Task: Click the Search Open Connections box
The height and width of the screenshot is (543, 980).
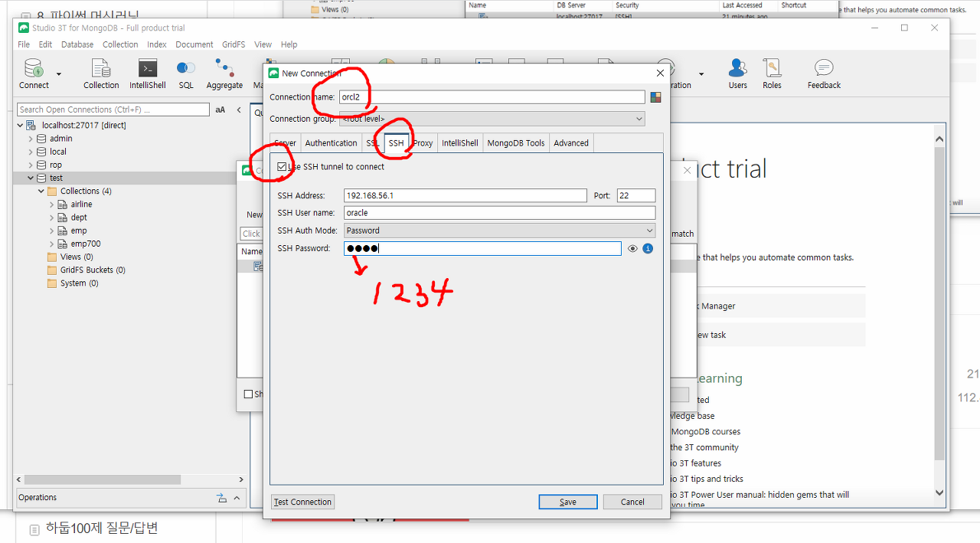Action: click(x=113, y=110)
